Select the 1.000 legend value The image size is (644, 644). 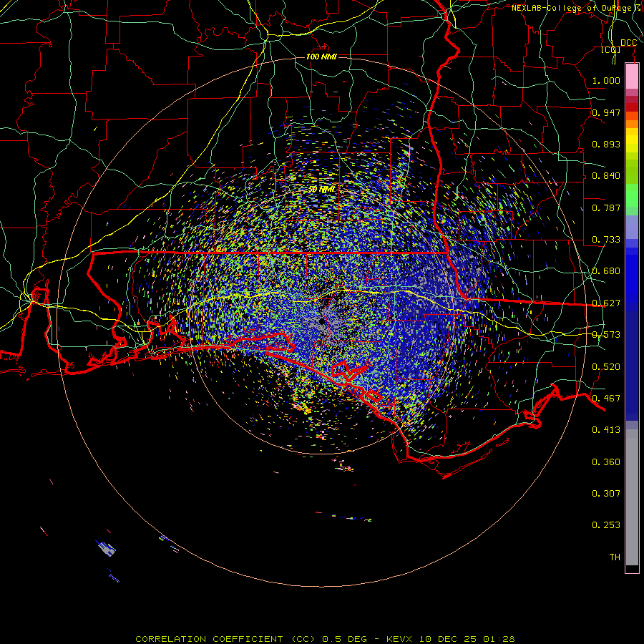606,80
